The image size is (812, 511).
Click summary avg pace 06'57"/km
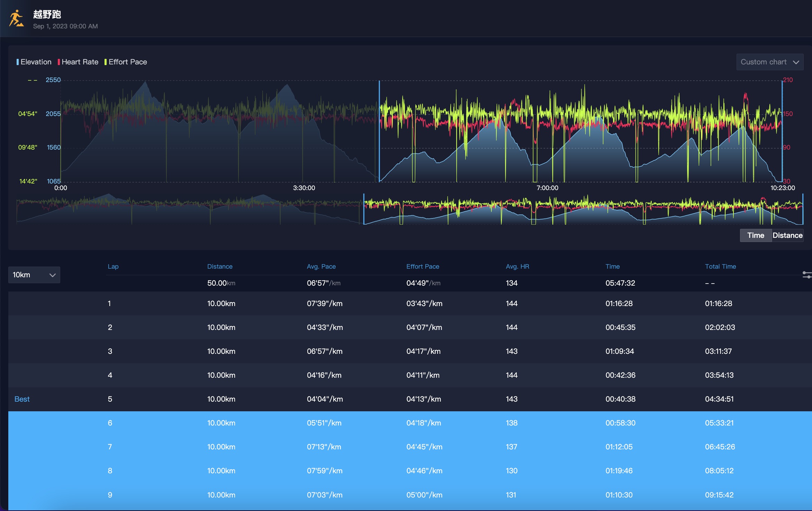click(x=324, y=283)
